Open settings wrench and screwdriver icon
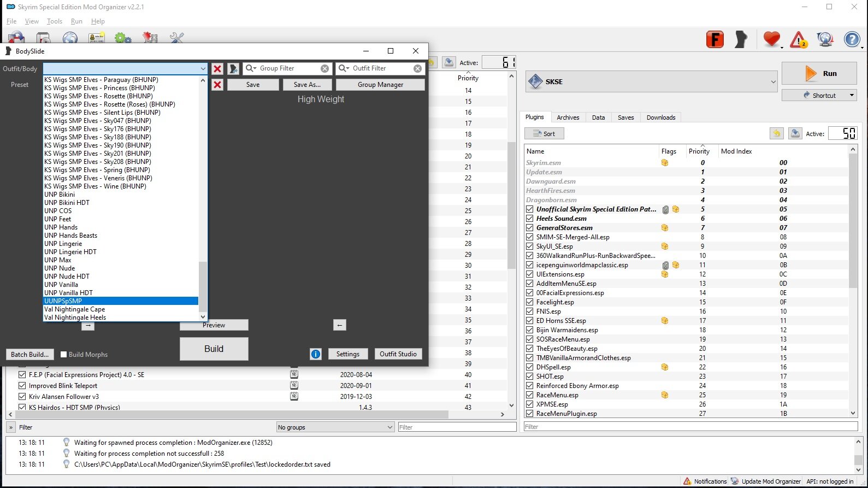The height and width of the screenshot is (488, 868). [x=176, y=38]
